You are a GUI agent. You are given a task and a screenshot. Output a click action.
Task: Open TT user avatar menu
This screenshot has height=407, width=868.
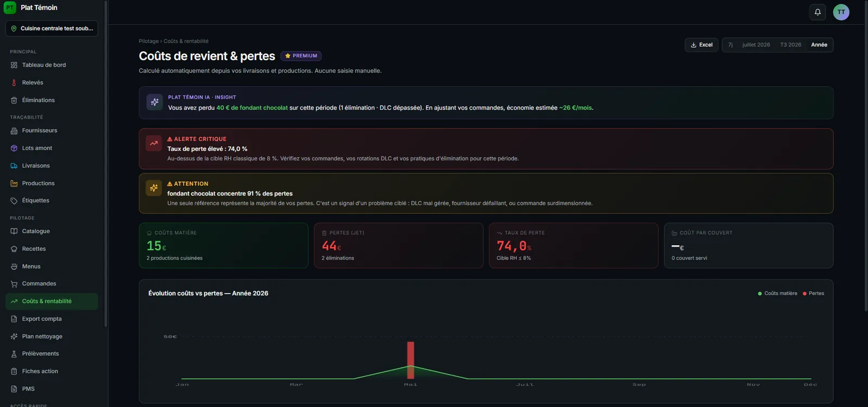[x=841, y=12]
